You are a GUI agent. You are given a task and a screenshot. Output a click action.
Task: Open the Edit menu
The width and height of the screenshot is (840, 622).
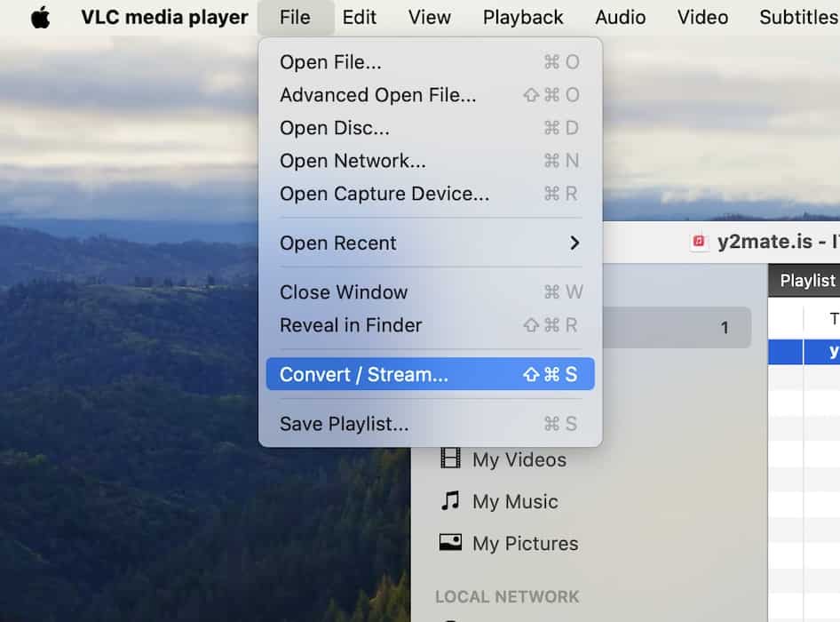click(x=360, y=18)
